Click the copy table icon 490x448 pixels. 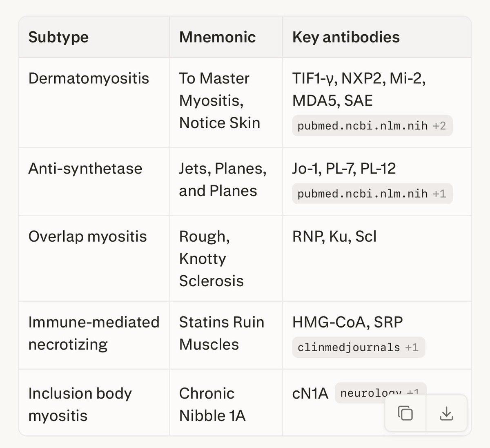[x=405, y=413]
